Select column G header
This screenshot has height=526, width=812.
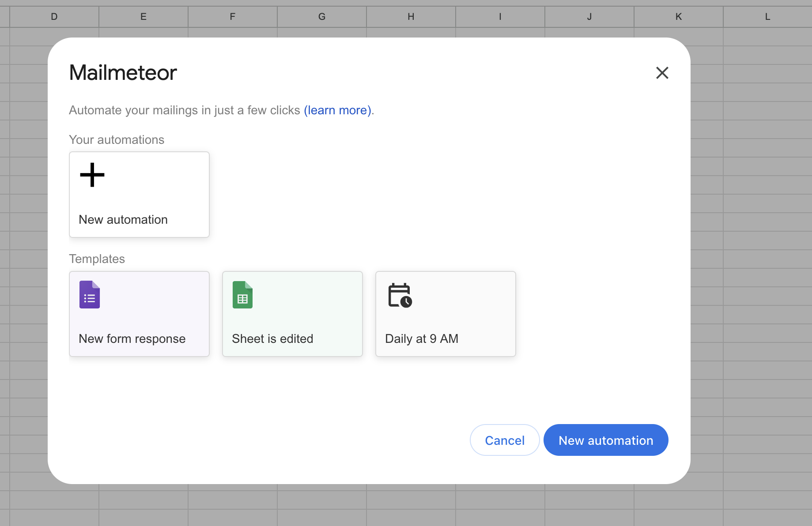coord(322,17)
